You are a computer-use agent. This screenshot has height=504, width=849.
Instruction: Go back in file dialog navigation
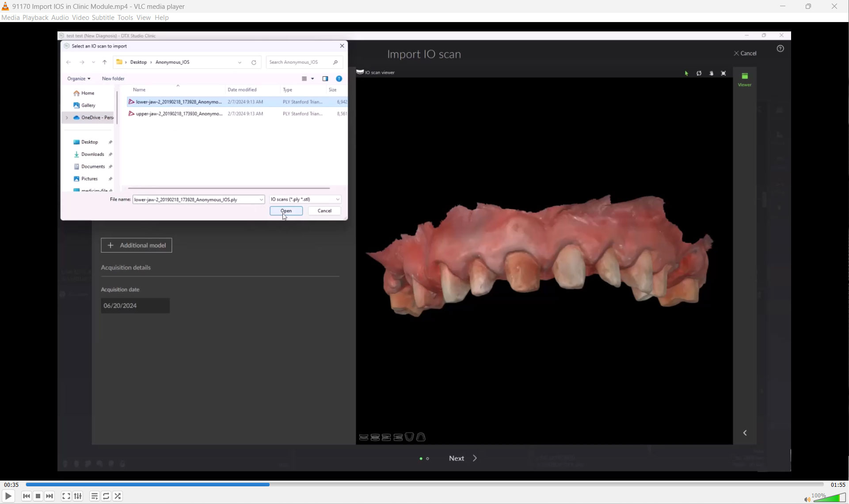click(x=69, y=62)
